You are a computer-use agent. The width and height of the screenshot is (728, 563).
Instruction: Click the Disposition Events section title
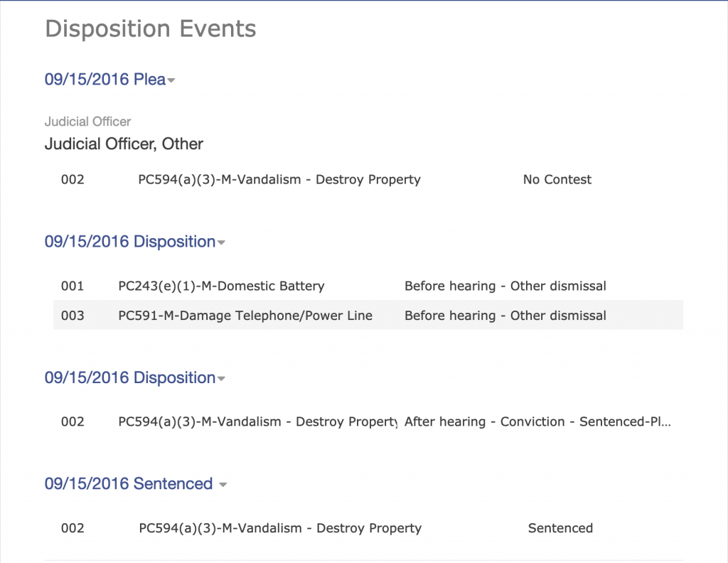[x=151, y=28]
